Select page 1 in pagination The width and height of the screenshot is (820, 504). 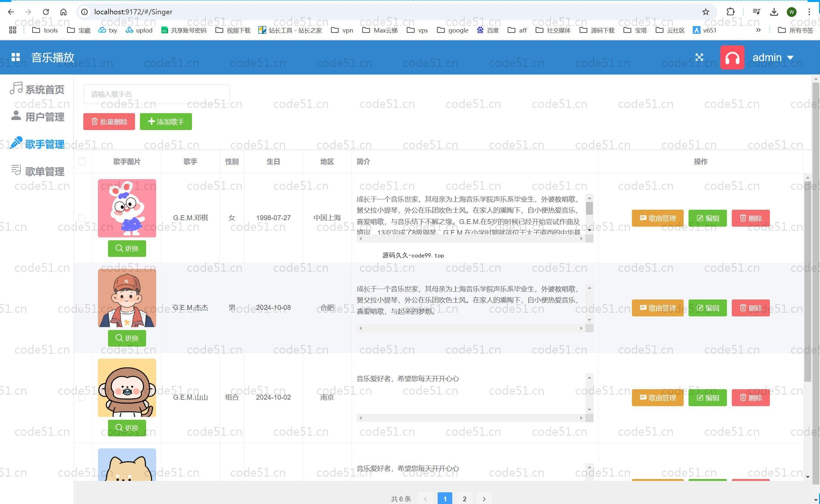(x=445, y=499)
